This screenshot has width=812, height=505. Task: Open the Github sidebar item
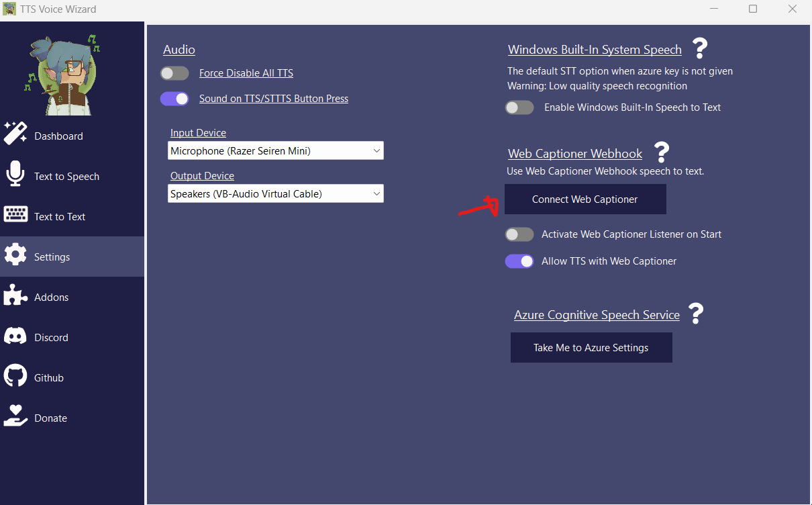point(72,377)
